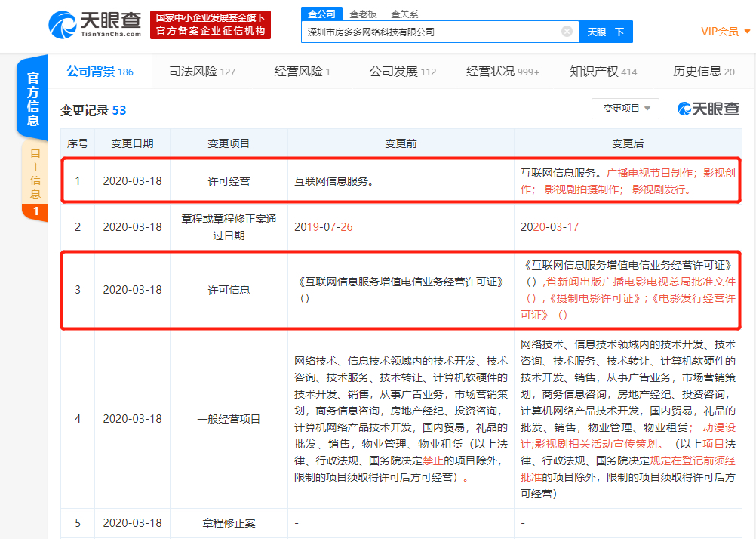Image resolution: width=756 pixels, height=539 pixels.
Task: Click the 章程或章程修正案通过日期 cell
Action: point(229,226)
